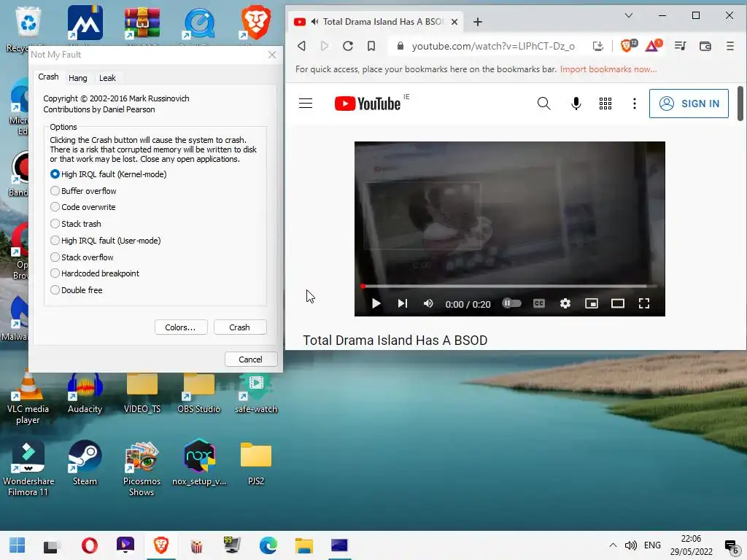Go back in Brave browser
The height and width of the screenshot is (560, 747).
point(301,46)
